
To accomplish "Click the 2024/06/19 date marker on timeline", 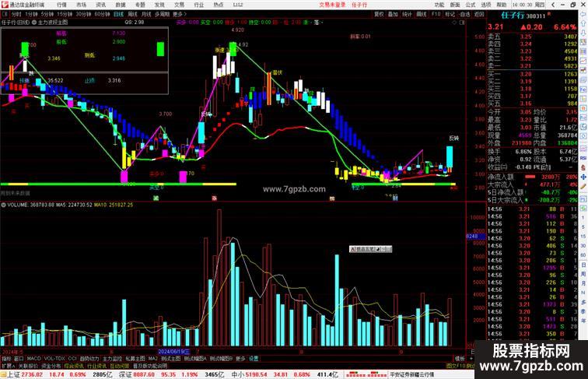I will [173, 352].
